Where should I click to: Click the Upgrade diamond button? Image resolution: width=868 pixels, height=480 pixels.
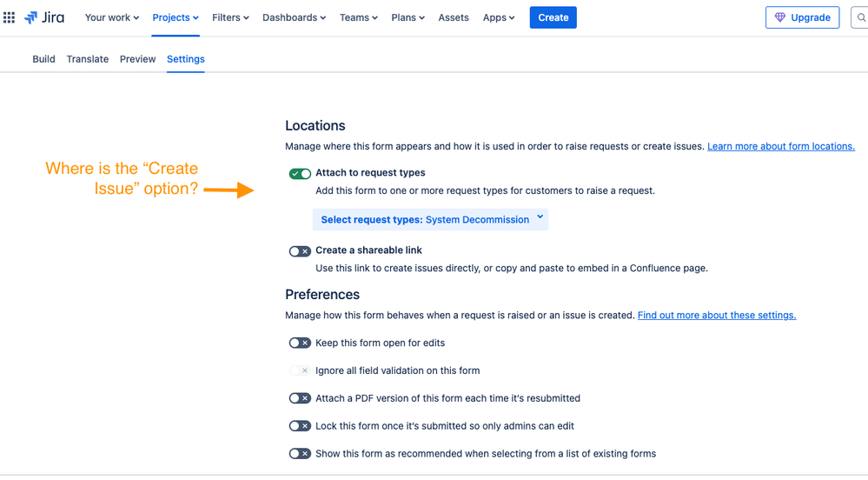pyautogui.click(x=802, y=17)
